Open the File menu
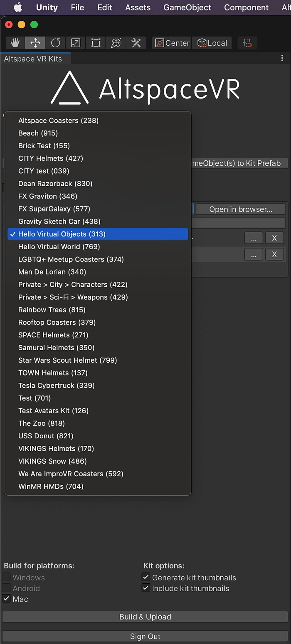This screenshot has height=644, width=291. point(77,7)
